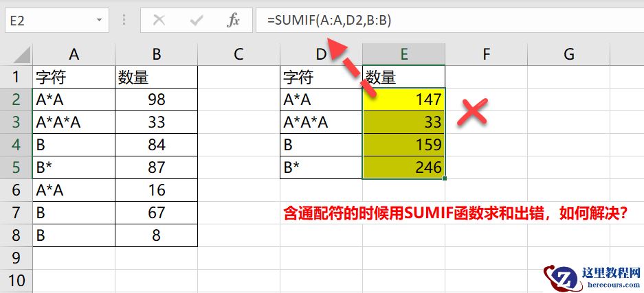Select cell D4 containing B
This screenshot has width=644, height=293.
tap(321, 144)
